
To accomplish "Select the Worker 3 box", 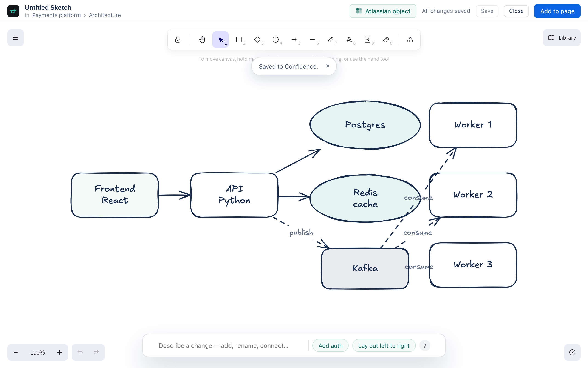I will coord(473,265).
